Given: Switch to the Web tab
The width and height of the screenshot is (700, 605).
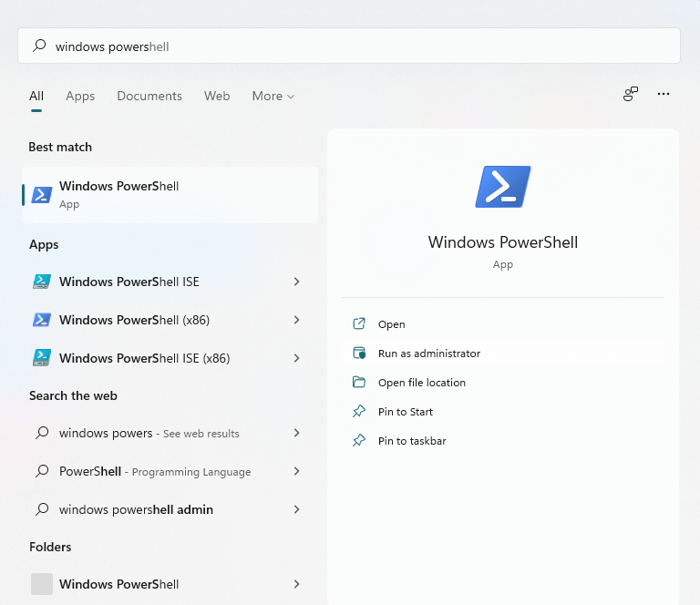Looking at the screenshot, I should tap(217, 96).
